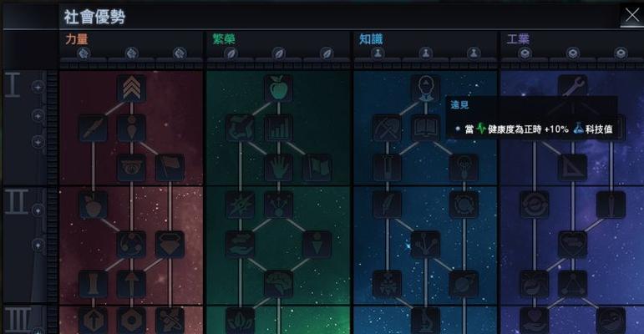Select the hexagon up-arrow perk node
The height and width of the screenshot is (334, 644).
(x=94, y=321)
